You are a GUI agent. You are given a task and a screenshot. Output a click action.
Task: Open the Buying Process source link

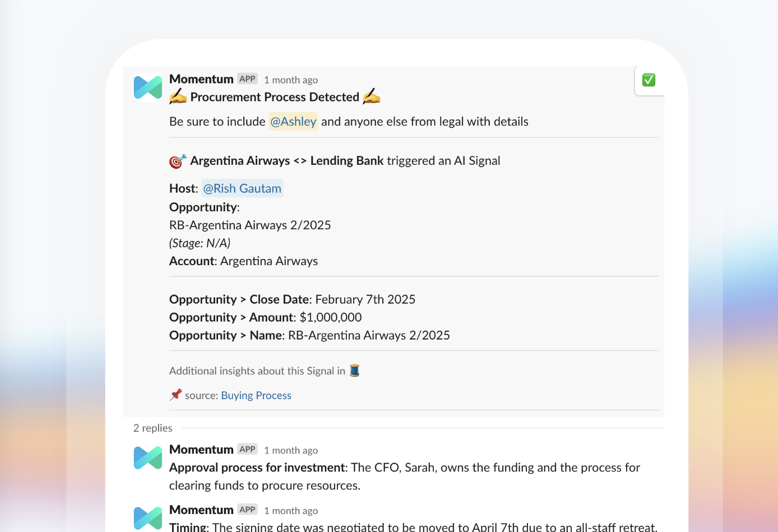pyautogui.click(x=256, y=395)
